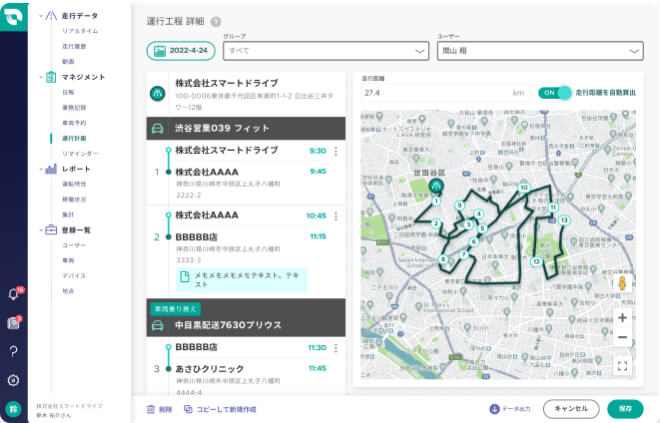Viewport: 660px width, 423px height.
Task: Click the data export download icon
Action: [494, 409]
